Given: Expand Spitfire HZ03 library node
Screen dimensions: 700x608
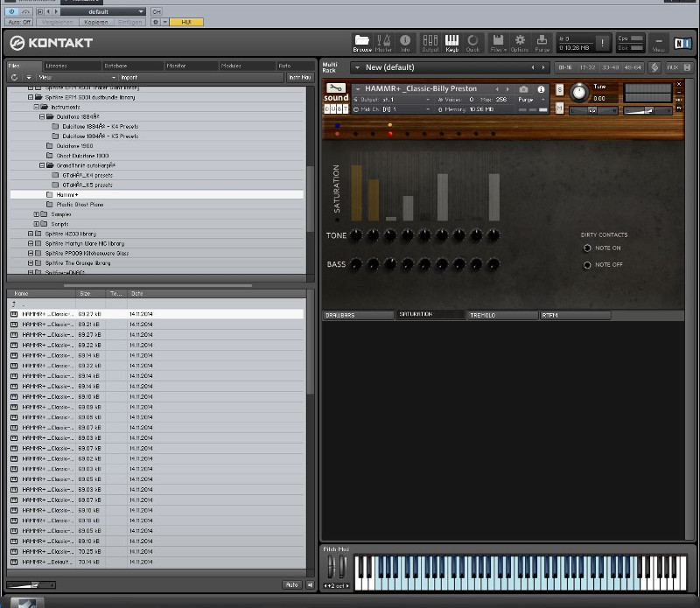Looking at the screenshot, I should (x=31, y=234).
